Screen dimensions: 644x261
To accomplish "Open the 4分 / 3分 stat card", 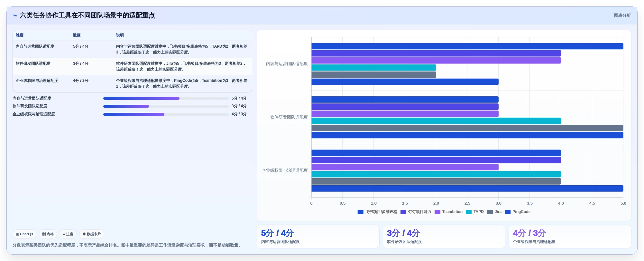I will [x=570, y=237].
